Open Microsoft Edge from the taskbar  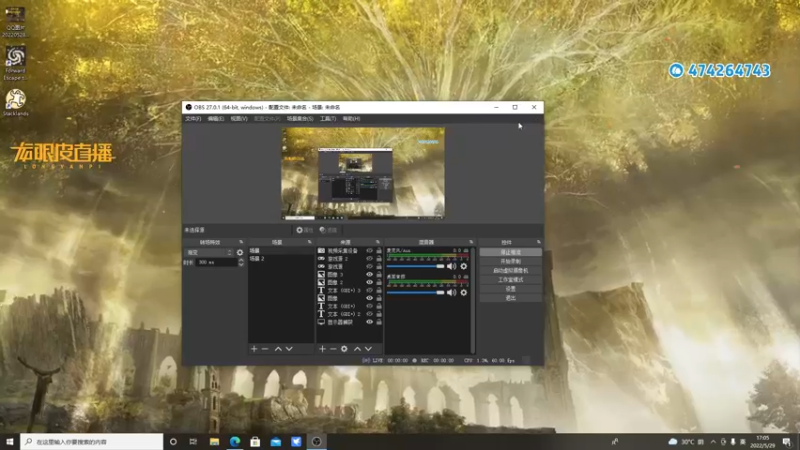click(x=235, y=441)
